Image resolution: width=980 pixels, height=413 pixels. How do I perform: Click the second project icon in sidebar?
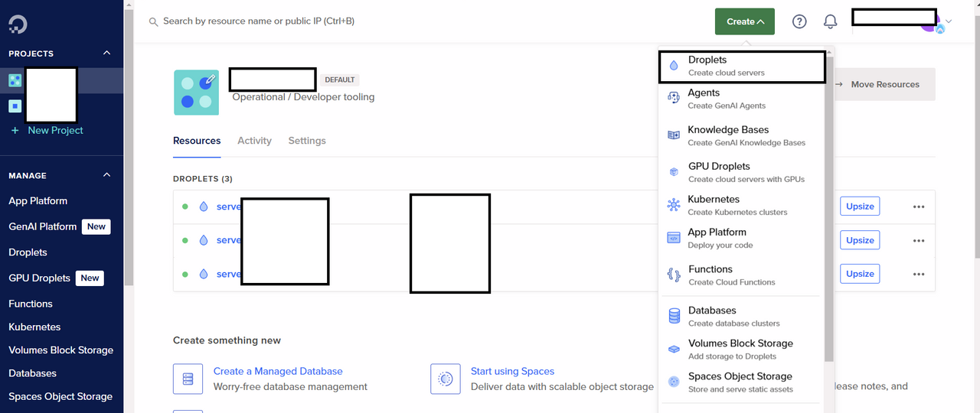pos(15,106)
